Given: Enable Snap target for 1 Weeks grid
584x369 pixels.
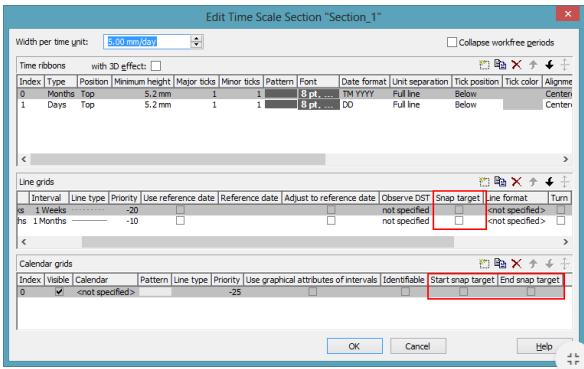Looking at the screenshot, I should (459, 210).
